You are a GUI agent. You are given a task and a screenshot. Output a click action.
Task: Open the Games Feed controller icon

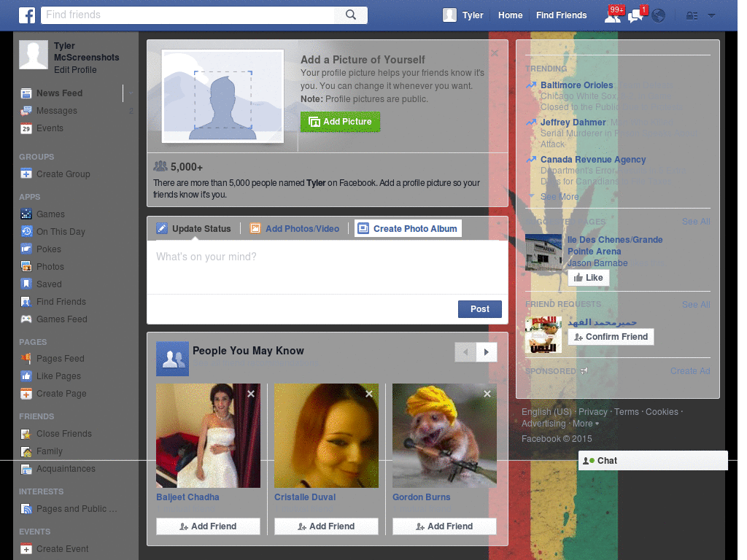click(26, 319)
